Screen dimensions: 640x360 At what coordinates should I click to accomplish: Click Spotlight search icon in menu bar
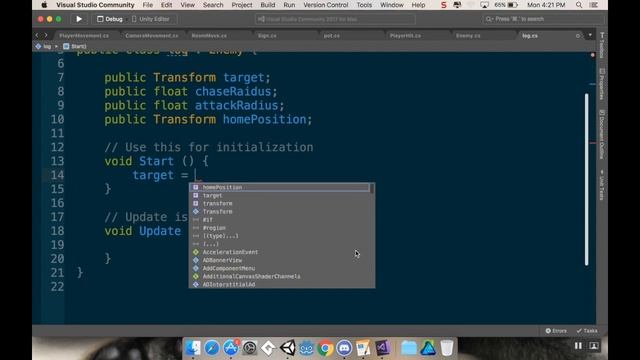579,5
